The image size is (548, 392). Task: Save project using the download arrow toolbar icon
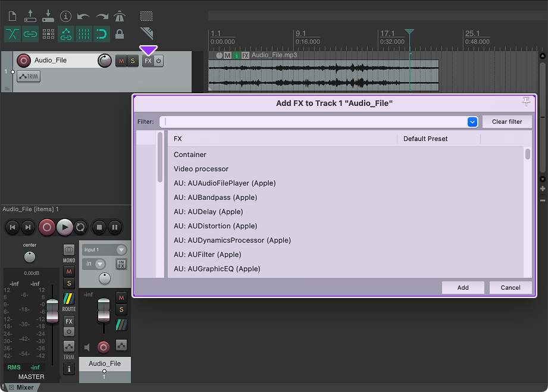(x=48, y=16)
